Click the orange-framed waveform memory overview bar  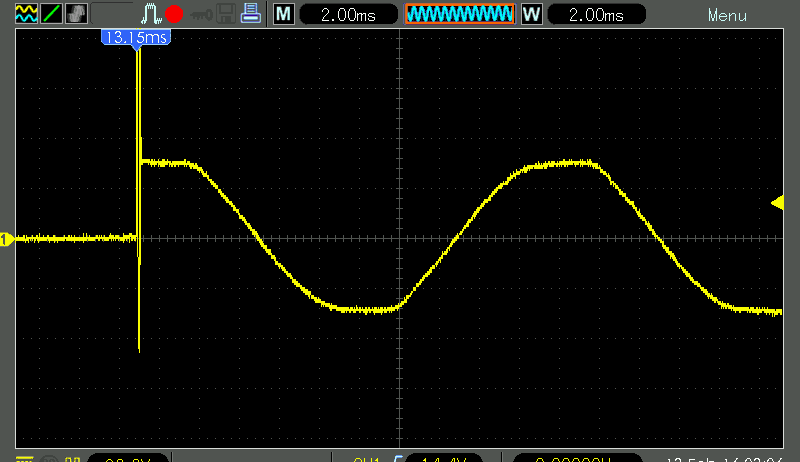tap(460, 14)
